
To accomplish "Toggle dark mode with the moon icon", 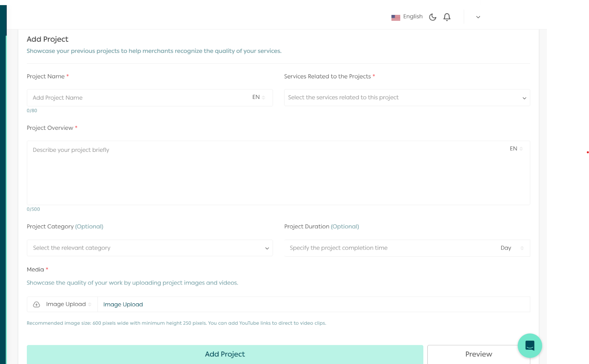I will [x=433, y=17].
